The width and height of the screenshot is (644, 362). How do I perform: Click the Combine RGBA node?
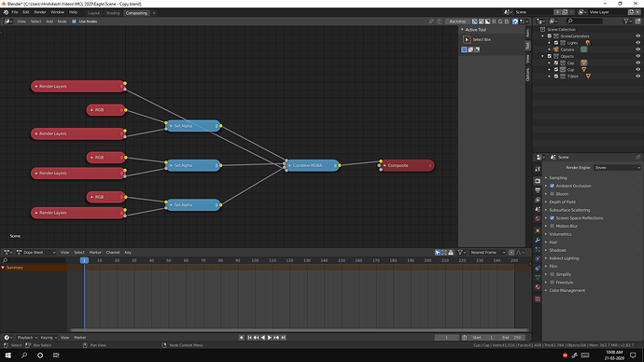point(313,165)
